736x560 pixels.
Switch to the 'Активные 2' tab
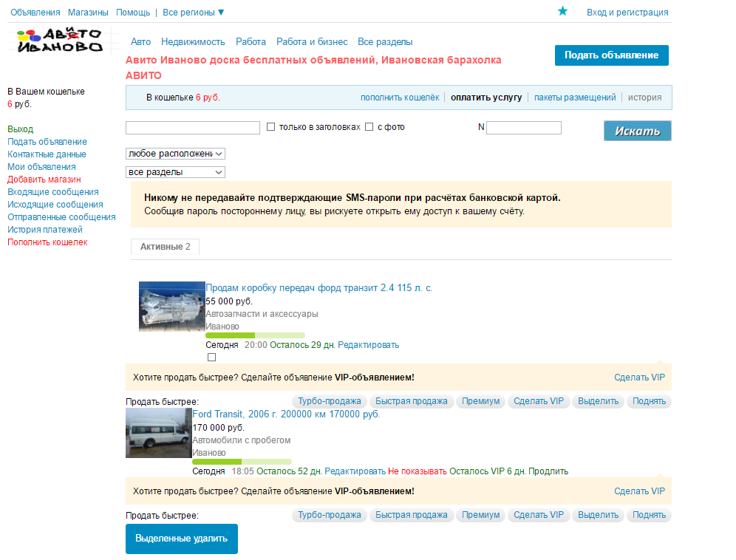tap(165, 247)
